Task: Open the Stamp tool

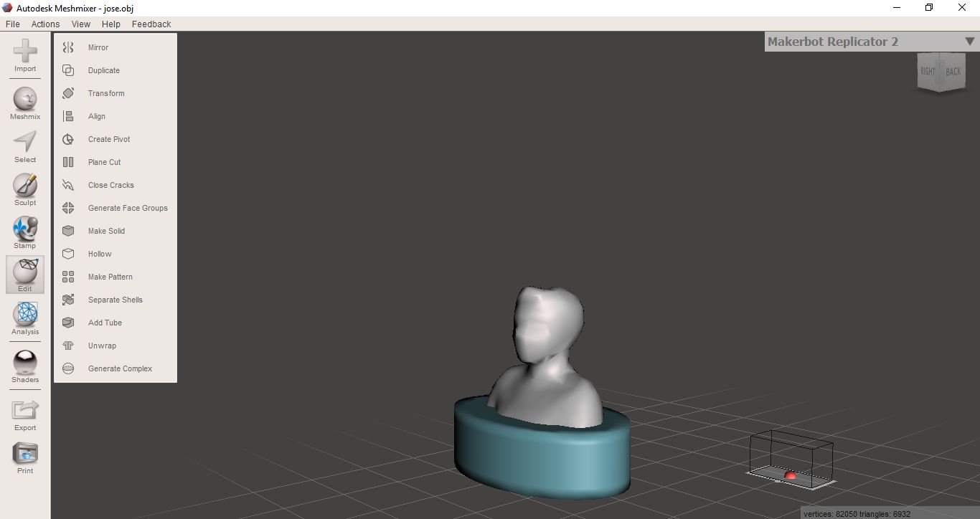Action: [25, 232]
